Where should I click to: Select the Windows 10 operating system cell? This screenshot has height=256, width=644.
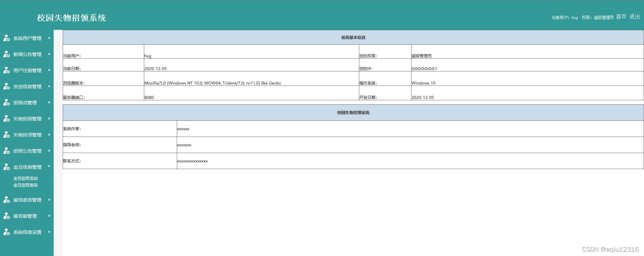click(527, 79)
